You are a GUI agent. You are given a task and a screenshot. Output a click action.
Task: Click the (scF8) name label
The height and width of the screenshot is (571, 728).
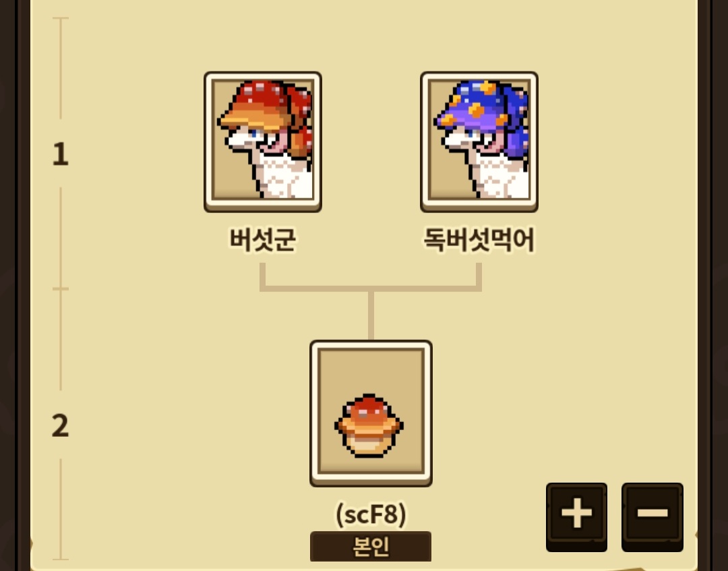[371, 514]
